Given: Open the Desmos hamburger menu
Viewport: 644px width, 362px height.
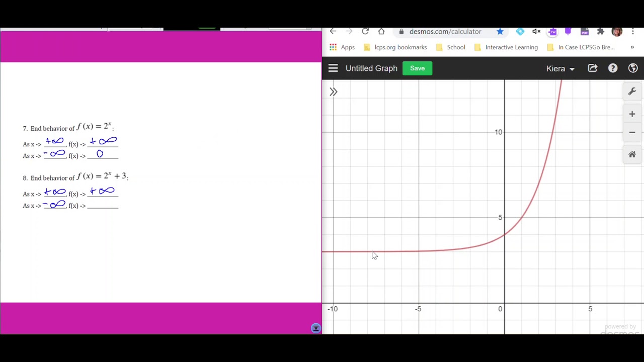Looking at the screenshot, I should coord(333,68).
